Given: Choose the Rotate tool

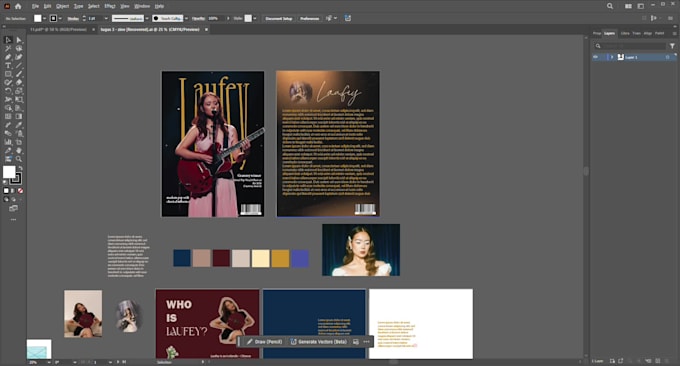Looking at the screenshot, I should tap(8, 91).
